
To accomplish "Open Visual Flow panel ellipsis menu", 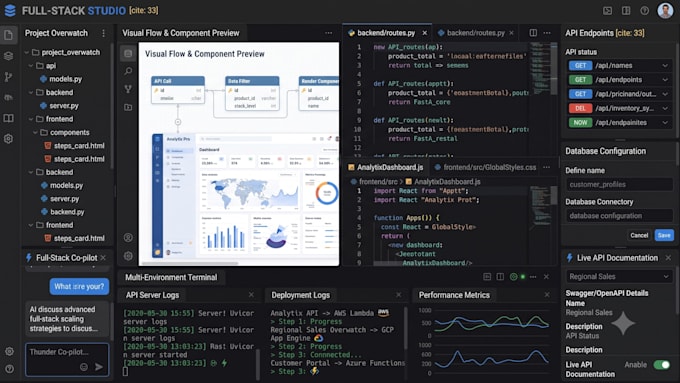I will [329, 33].
